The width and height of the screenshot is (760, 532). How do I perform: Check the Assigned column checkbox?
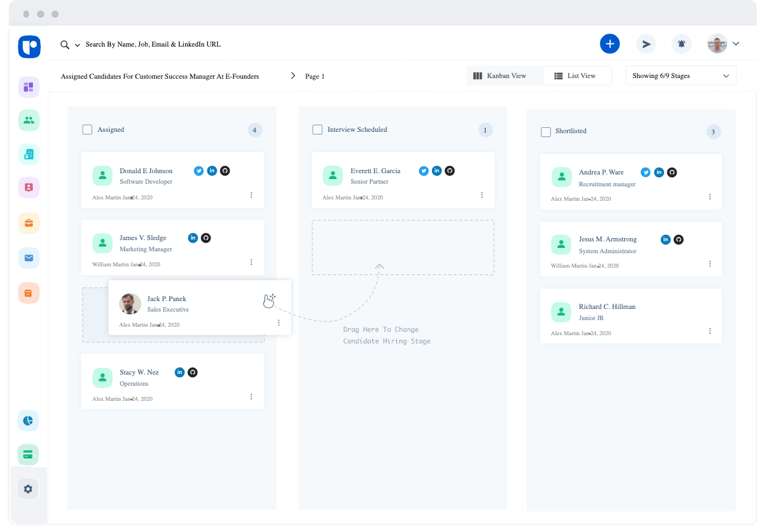click(87, 130)
